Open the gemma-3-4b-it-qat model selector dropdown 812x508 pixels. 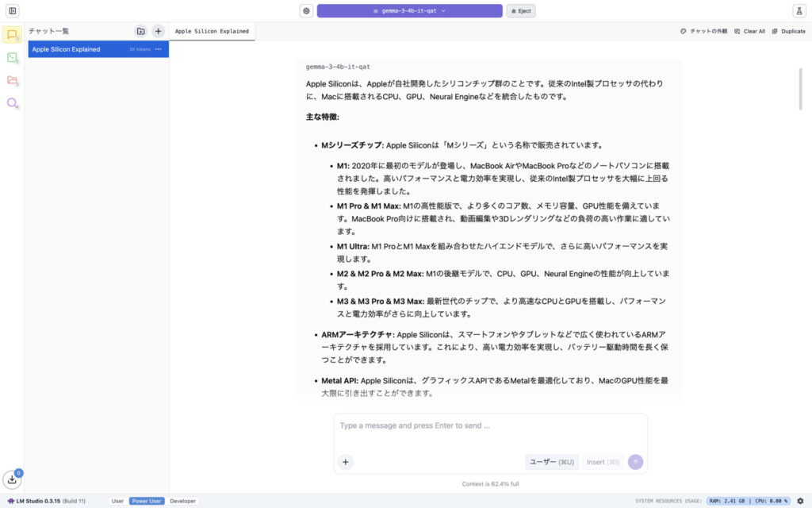click(x=410, y=11)
